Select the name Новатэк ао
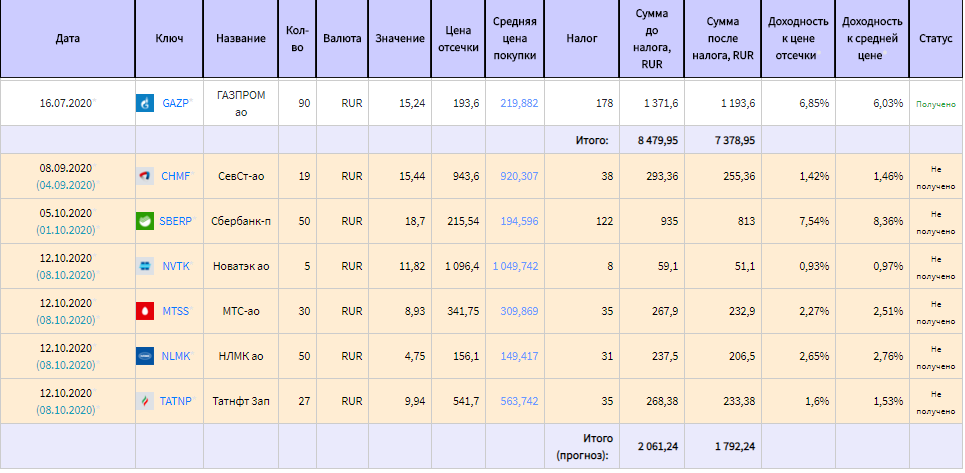 point(241,266)
